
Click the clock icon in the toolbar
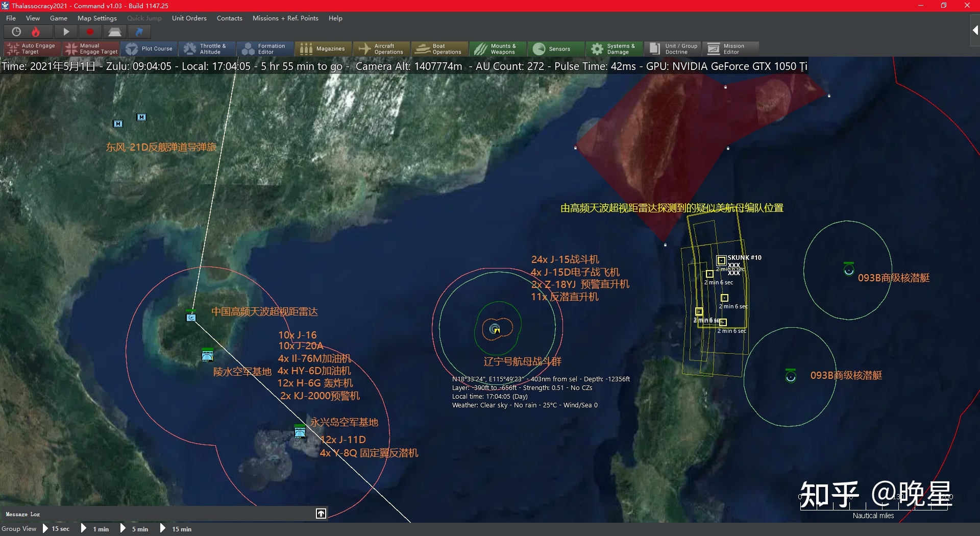pyautogui.click(x=16, y=32)
